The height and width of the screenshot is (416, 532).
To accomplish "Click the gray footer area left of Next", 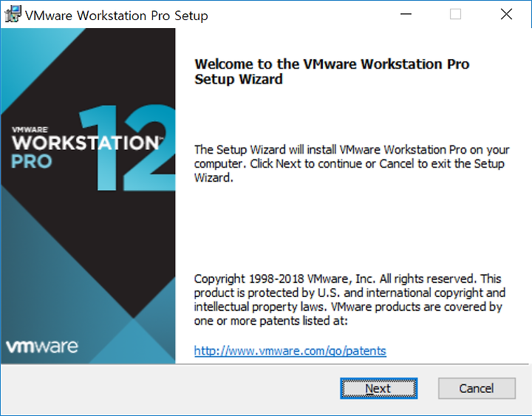I will pyautogui.click(x=170, y=389).
